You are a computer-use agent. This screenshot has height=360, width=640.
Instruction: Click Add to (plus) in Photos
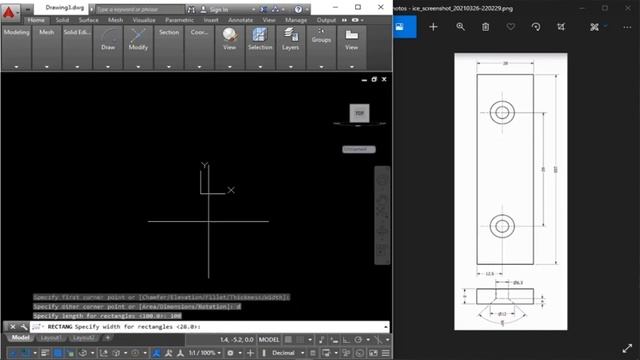[433, 27]
